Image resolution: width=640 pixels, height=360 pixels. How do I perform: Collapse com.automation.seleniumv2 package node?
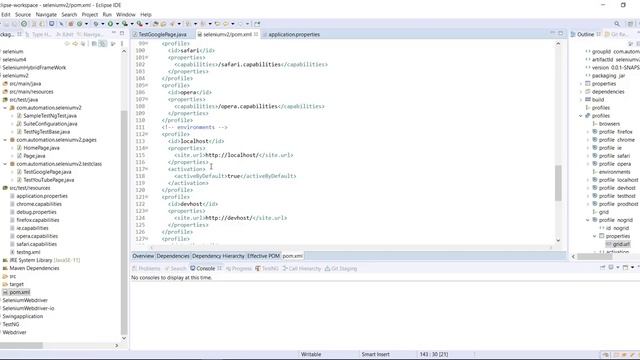pos(5,108)
